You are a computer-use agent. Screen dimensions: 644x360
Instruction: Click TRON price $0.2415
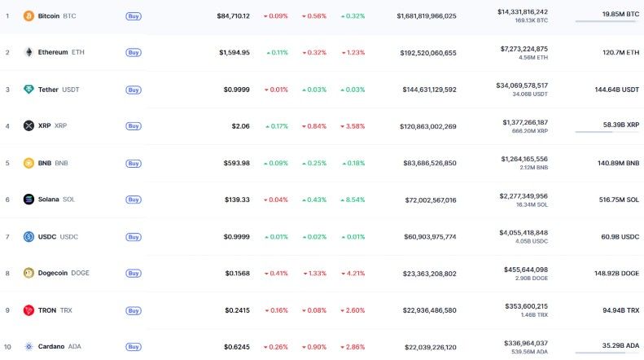click(237, 310)
